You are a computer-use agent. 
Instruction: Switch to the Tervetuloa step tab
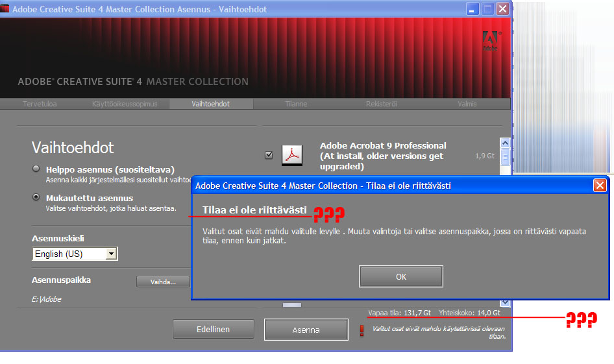(40, 104)
